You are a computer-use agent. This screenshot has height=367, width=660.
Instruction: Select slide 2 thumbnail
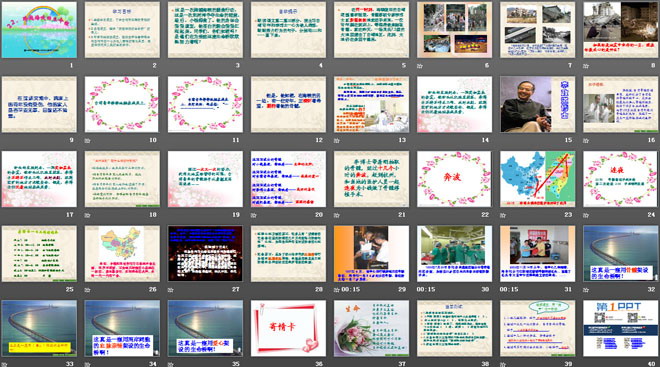tap(122, 30)
